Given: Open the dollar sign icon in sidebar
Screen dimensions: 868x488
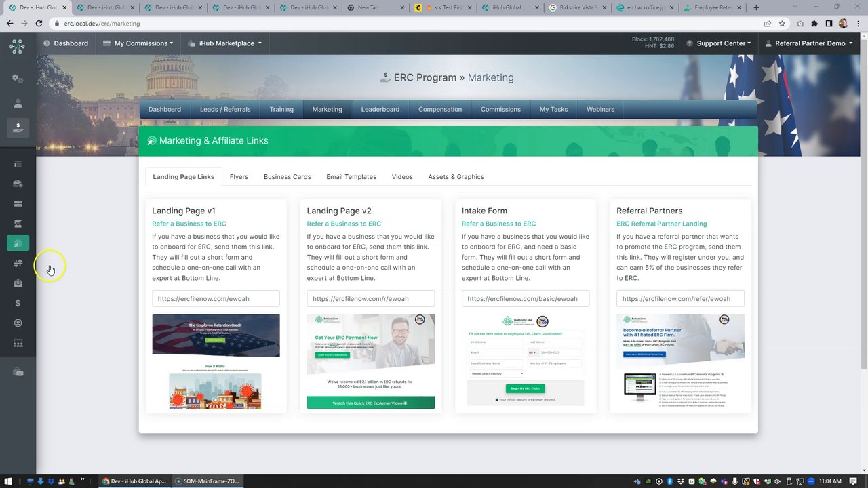Looking at the screenshot, I should (x=18, y=303).
